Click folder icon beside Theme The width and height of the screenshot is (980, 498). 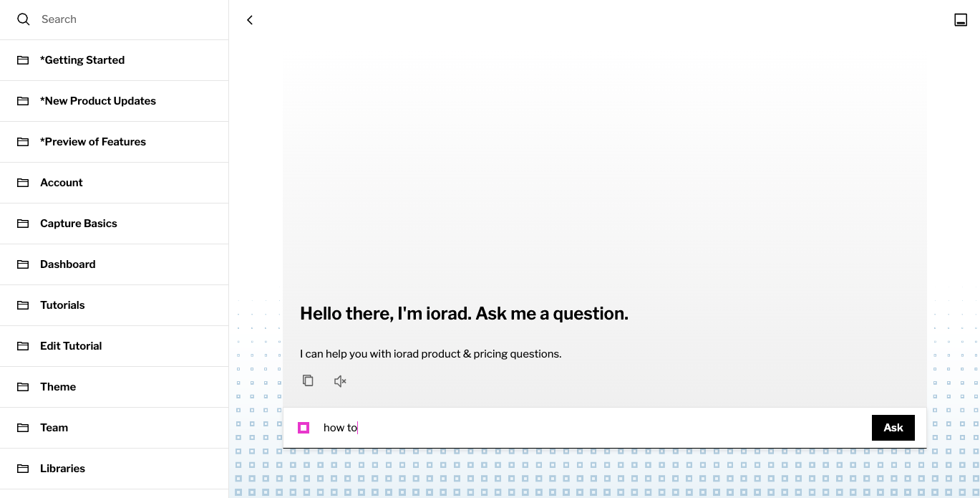click(23, 387)
